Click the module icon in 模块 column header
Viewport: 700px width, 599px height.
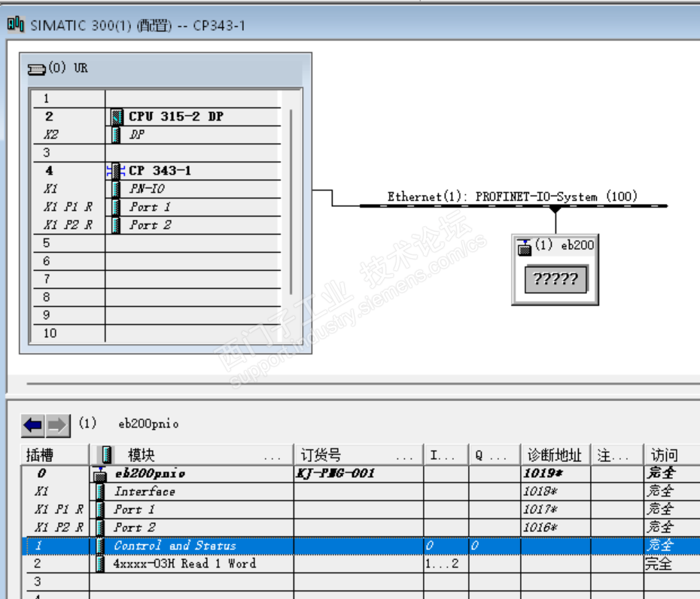pyautogui.click(x=106, y=455)
